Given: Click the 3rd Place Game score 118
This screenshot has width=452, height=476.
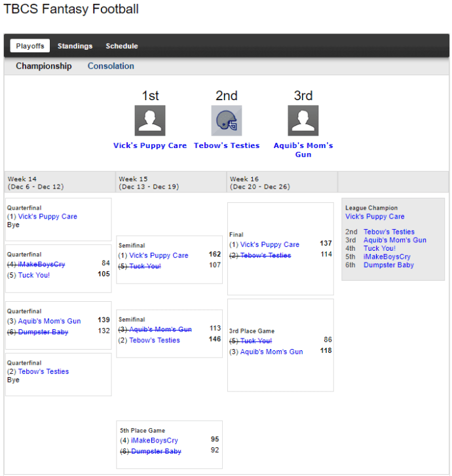Looking at the screenshot, I should 326,351.
